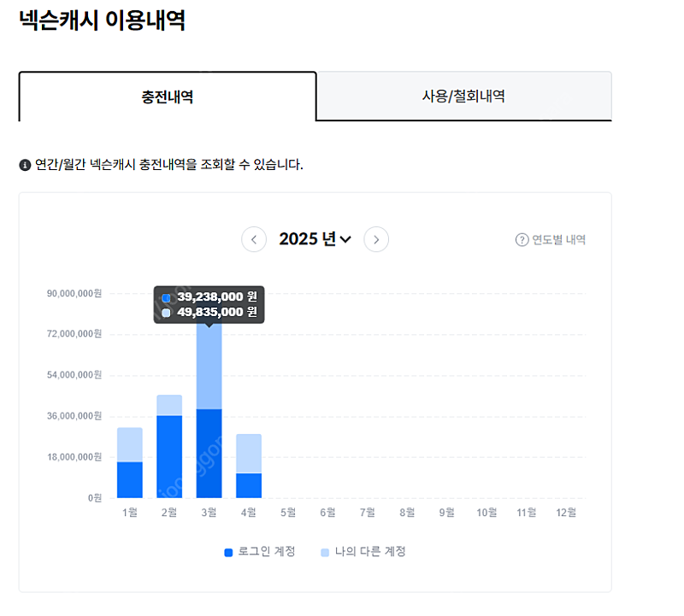Select the 4월 light blue bar segment
This screenshot has height=616, width=684.
pyautogui.click(x=249, y=454)
